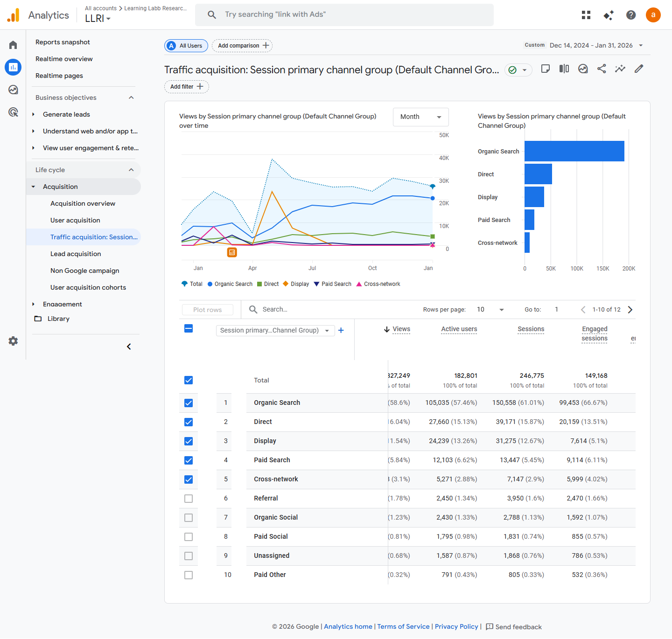Screen dimensions: 672x639
Task: Tick the Paid Social row checkbox
Action: [x=189, y=537]
